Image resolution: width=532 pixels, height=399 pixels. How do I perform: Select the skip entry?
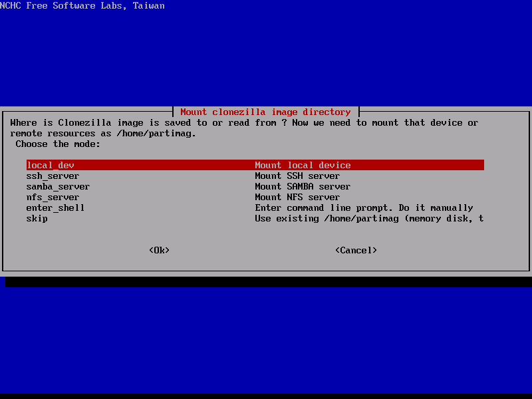click(x=37, y=218)
